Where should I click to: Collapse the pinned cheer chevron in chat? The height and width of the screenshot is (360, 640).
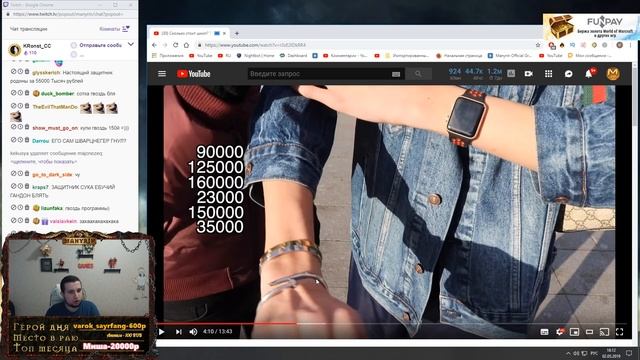tap(131, 44)
